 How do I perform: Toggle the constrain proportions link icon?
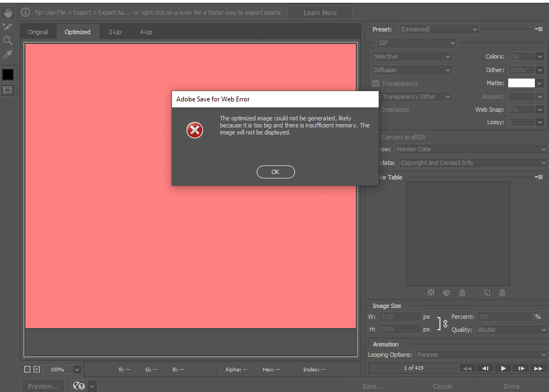click(x=445, y=323)
